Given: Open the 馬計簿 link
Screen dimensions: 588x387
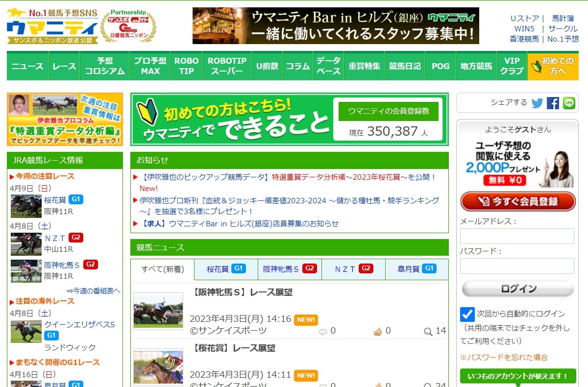Looking at the screenshot, I should click(x=563, y=19).
